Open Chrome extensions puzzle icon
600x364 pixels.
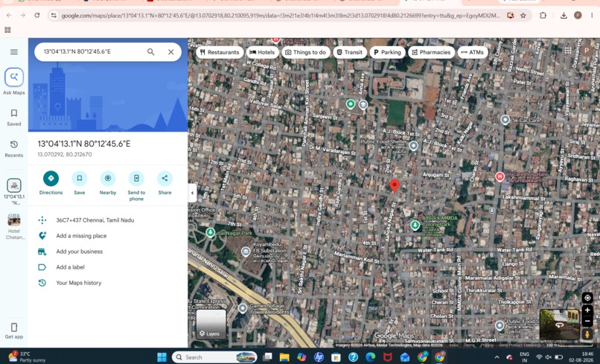pos(543,16)
